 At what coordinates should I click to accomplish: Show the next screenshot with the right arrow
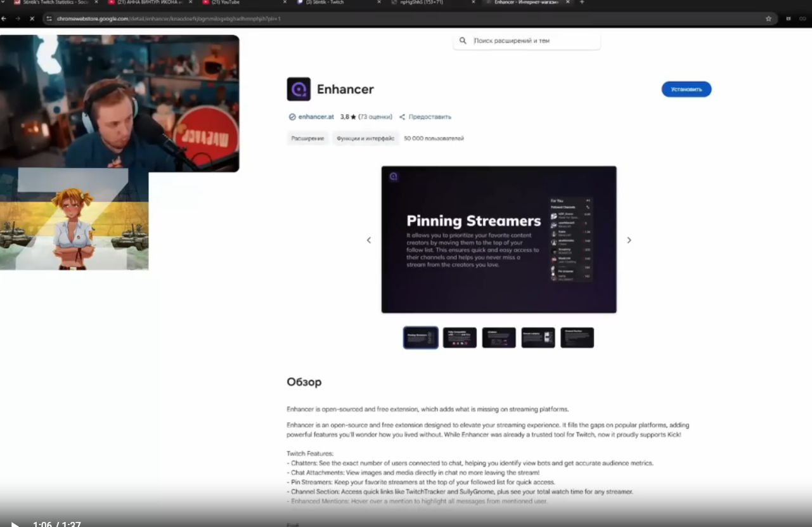click(x=629, y=240)
